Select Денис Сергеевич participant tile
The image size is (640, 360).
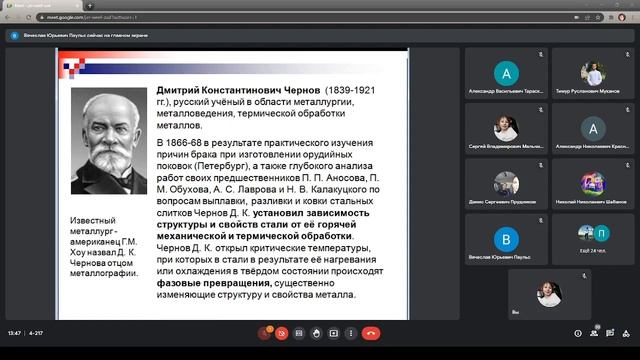tap(506, 184)
